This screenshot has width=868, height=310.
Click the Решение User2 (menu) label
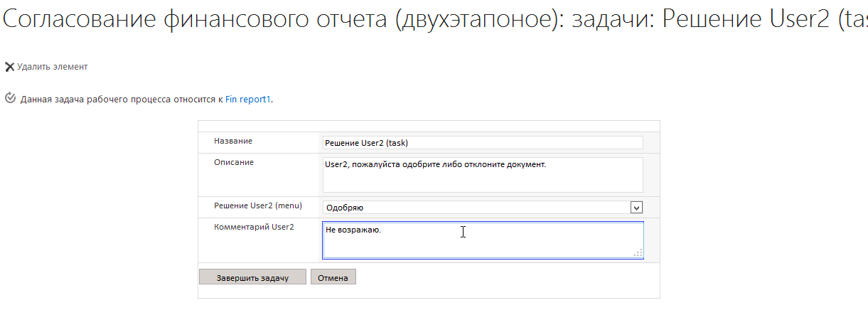[x=258, y=206]
